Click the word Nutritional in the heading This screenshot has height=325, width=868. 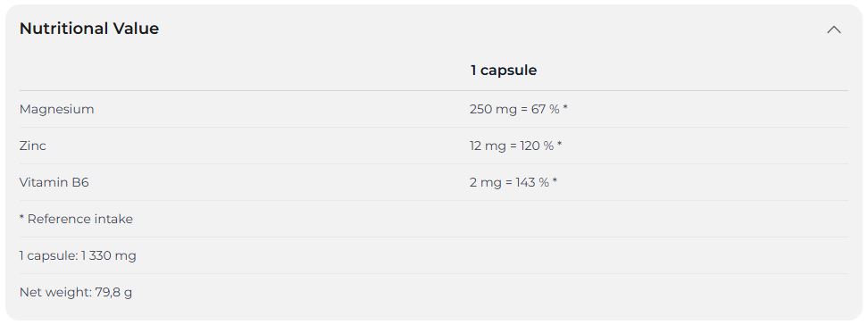[64, 29]
